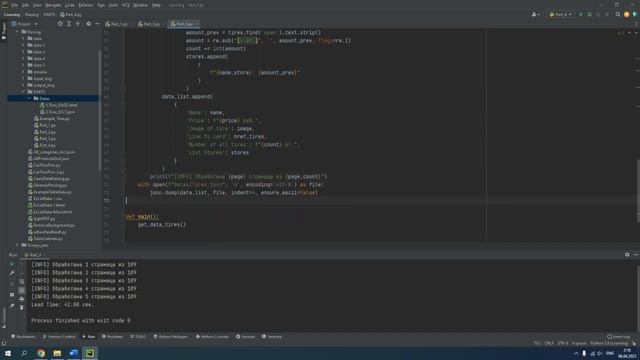The image size is (640, 360).
Task: Expand the Scrapy_pars folder arrow
Action: (x=17, y=245)
